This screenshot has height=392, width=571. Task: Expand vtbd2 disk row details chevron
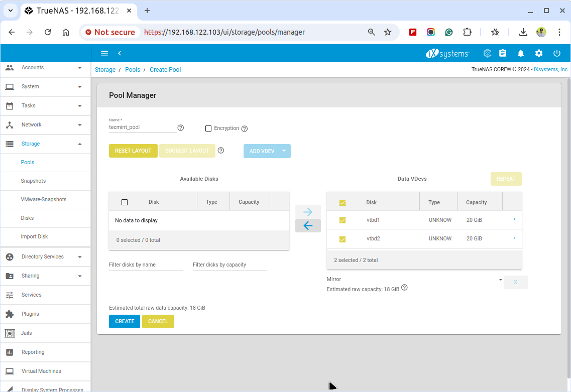[514, 238]
